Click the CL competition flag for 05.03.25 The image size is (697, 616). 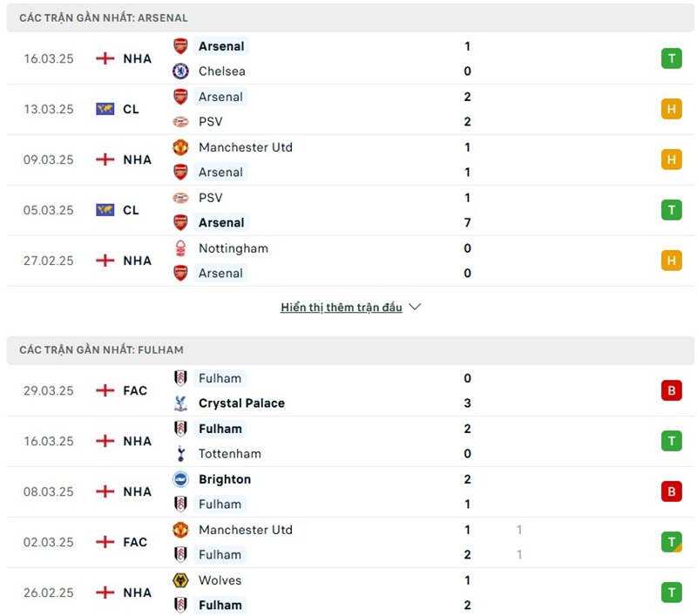105,210
